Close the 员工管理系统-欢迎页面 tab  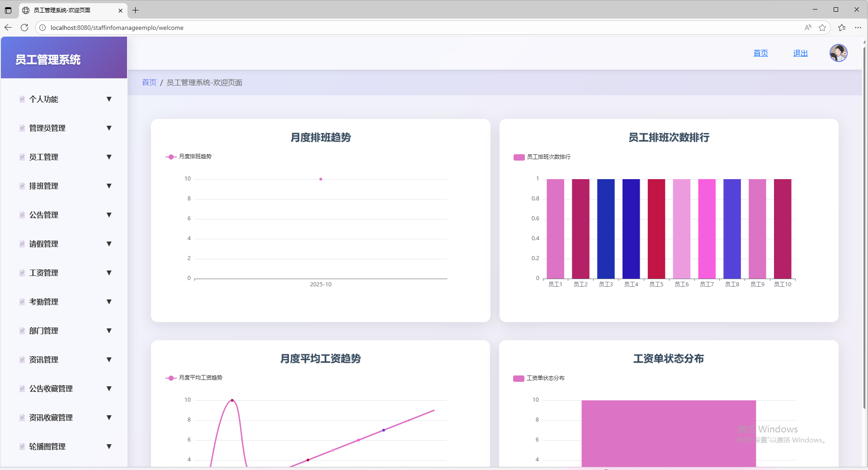coord(120,10)
